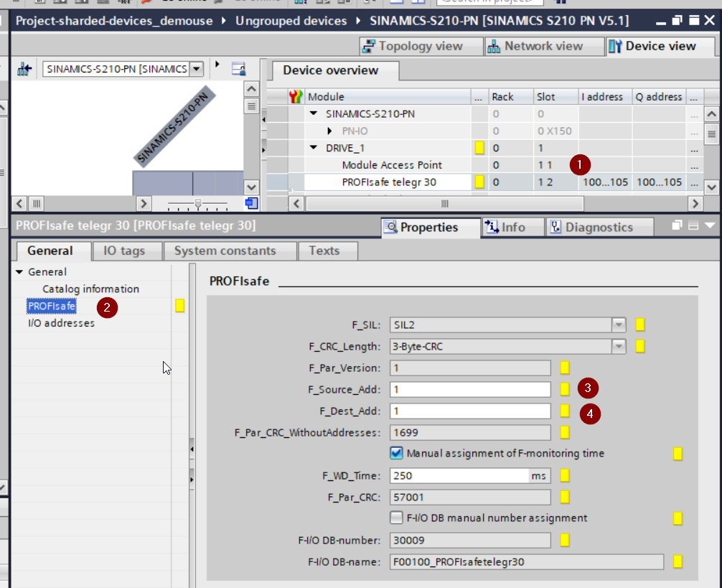Expand the PN-IO module row
The image size is (722, 588).
(329, 131)
